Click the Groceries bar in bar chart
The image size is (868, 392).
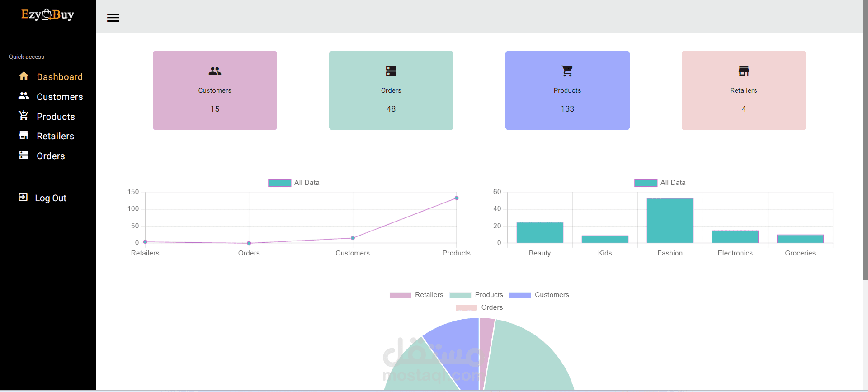pos(800,239)
